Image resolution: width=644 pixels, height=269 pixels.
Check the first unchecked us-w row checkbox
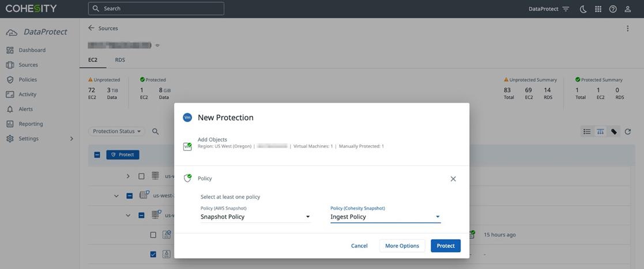point(141,176)
